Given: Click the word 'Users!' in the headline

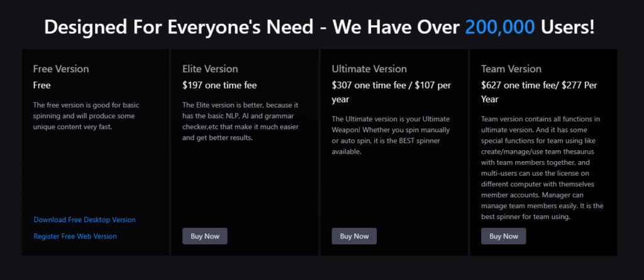Looking at the screenshot, I should (x=568, y=26).
